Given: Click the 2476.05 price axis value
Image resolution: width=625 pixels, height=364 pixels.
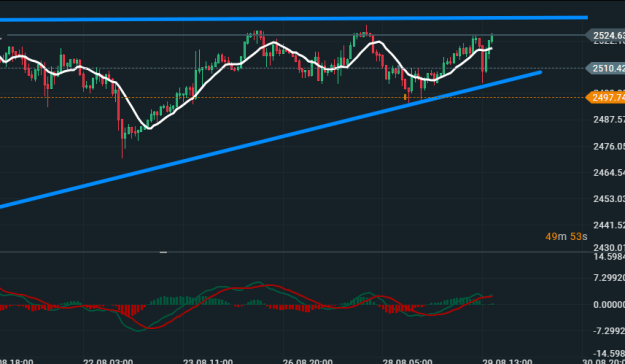Looking at the screenshot, I should pos(609,146).
